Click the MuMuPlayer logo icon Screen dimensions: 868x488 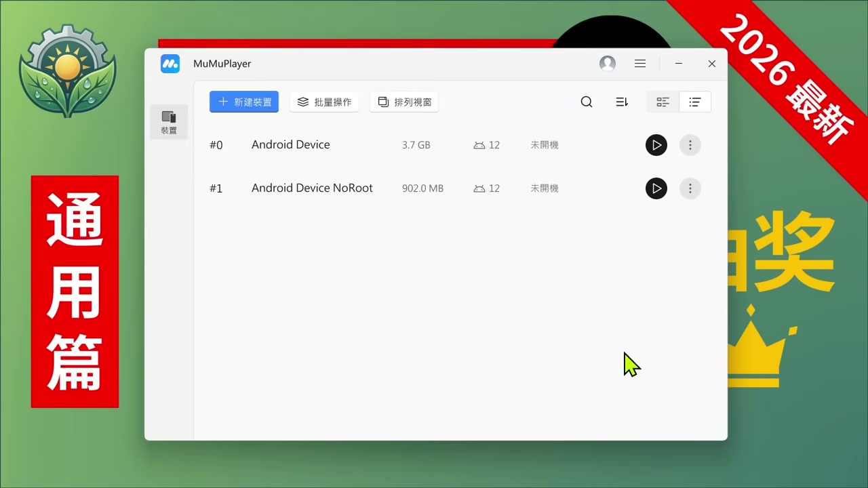pyautogui.click(x=170, y=64)
